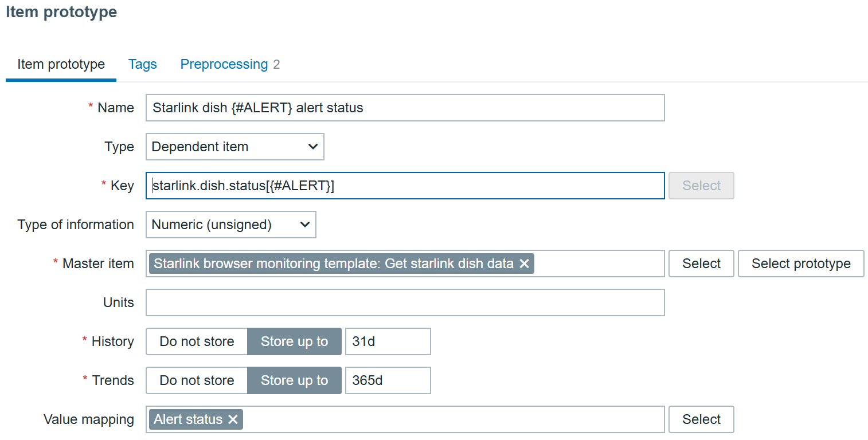Click the Select prototype button

pos(800,264)
